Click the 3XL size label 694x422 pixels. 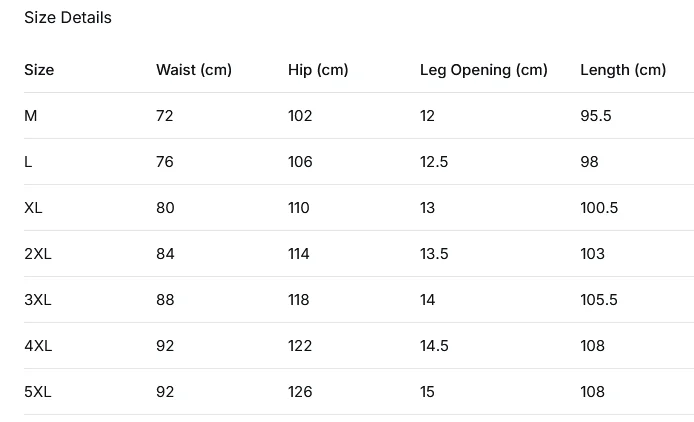coord(38,300)
